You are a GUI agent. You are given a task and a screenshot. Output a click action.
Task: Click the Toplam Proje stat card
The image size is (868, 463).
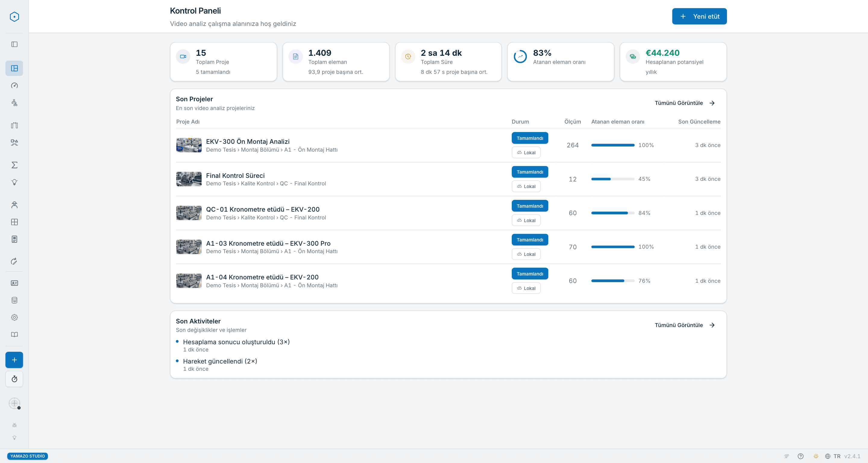pos(223,62)
